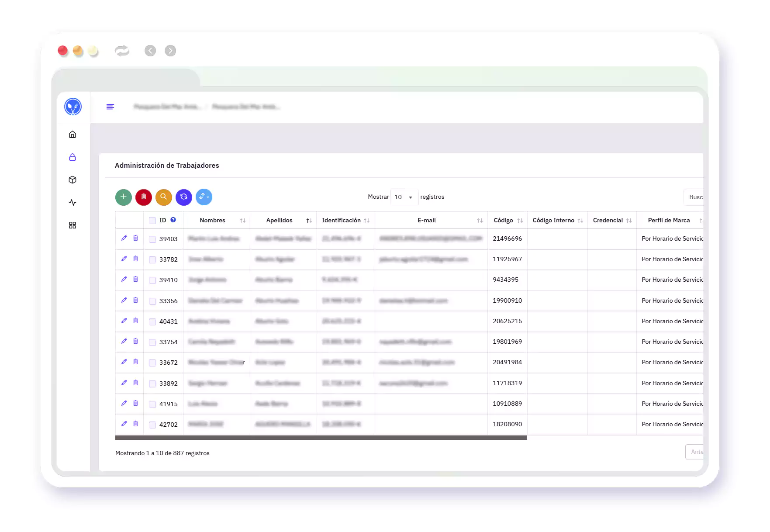
Task: Check the box for worker 33672
Action: coord(152,363)
